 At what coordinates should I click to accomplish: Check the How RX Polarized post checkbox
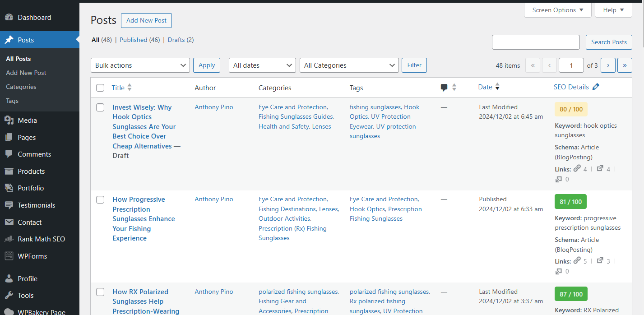click(x=100, y=292)
